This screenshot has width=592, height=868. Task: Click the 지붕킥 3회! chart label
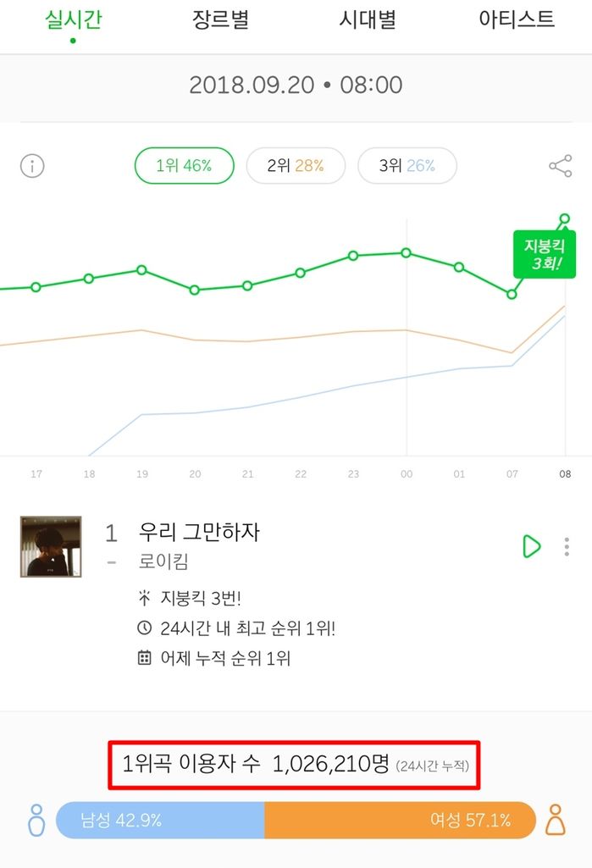point(545,254)
